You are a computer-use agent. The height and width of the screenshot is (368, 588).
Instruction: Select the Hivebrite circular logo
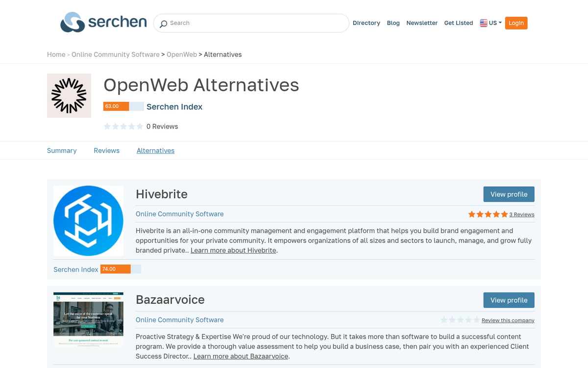[88, 220]
